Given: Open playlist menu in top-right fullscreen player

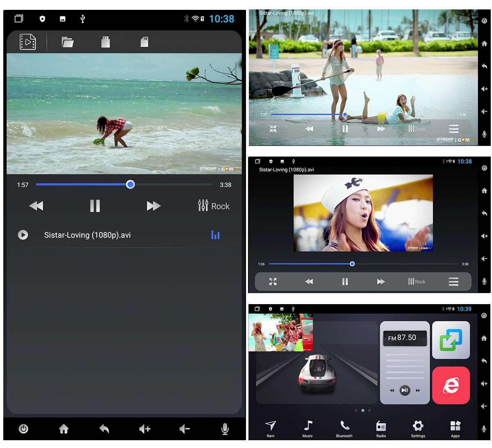Looking at the screenshot, I should click(453, 129).
